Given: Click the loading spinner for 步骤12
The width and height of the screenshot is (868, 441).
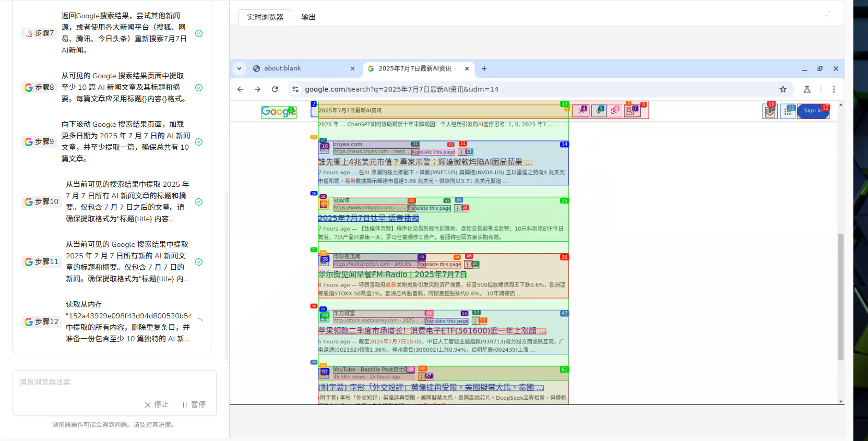Looking at the screenshot, I should [199, 321].
